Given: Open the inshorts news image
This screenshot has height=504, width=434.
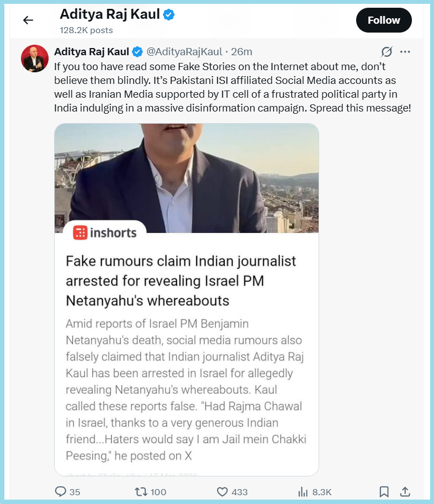Looking at the screenshot, I should pyautogui.click(x=187, y=177).
